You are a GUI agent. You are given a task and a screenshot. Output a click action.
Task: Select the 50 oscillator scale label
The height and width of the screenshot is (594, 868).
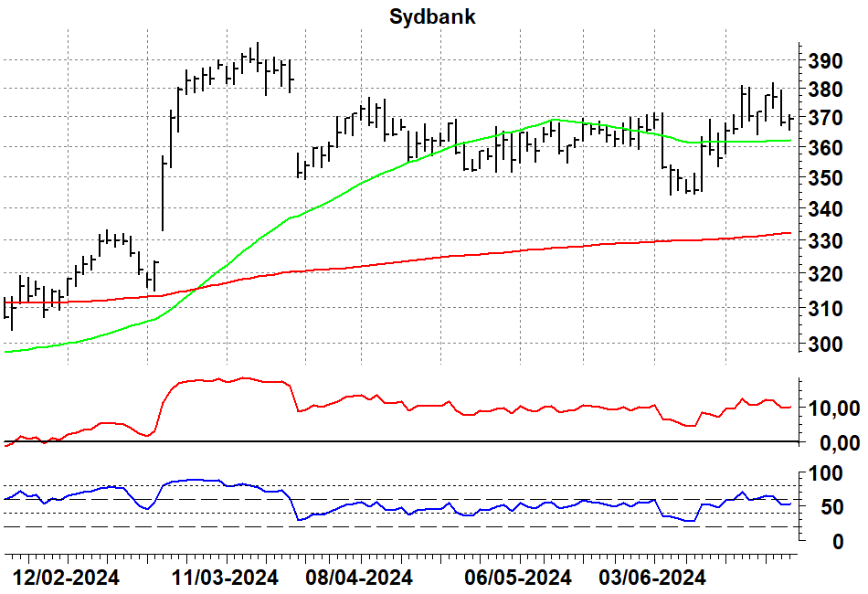(831, 507)
